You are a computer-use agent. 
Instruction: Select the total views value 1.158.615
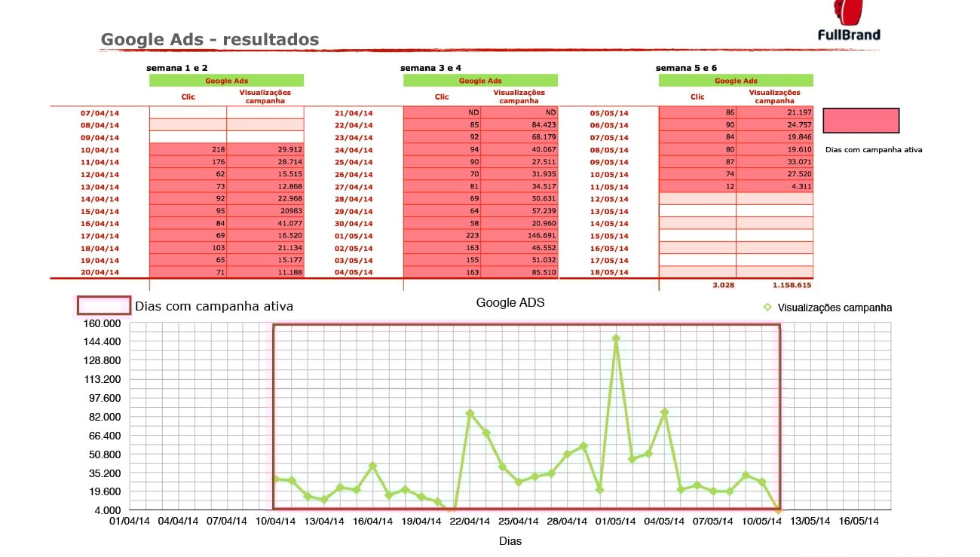tap(792, 286)
